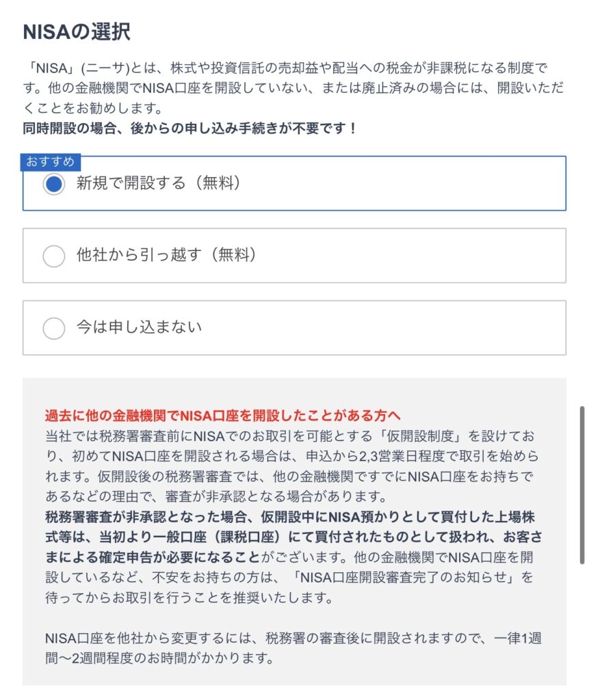
Task: Select the 新規で開設する radio button
Action: click(54, 184)
